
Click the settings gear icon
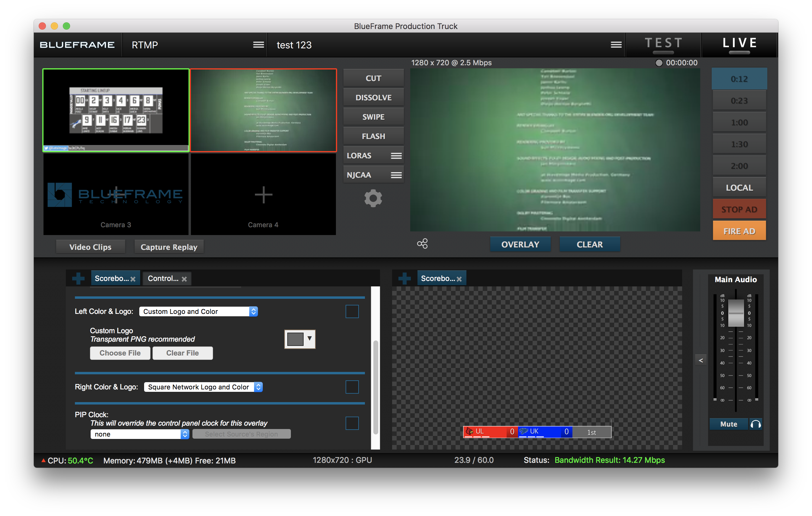tap(373, 198)
